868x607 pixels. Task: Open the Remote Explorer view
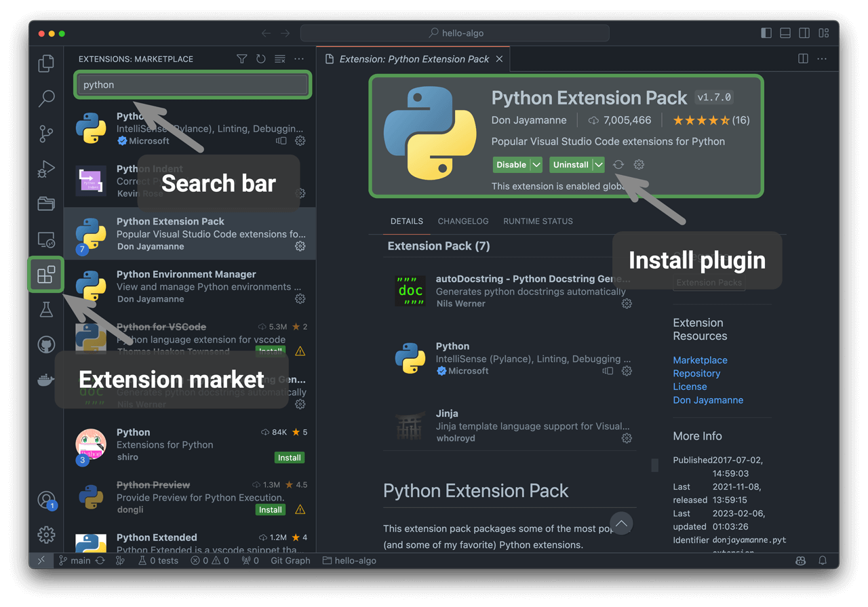tap(46, 239)
